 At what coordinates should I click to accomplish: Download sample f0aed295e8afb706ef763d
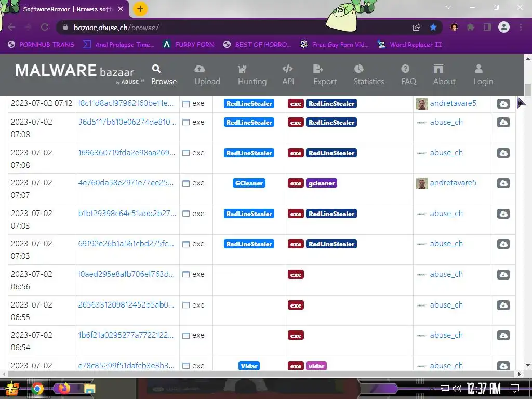coord(503,274)
